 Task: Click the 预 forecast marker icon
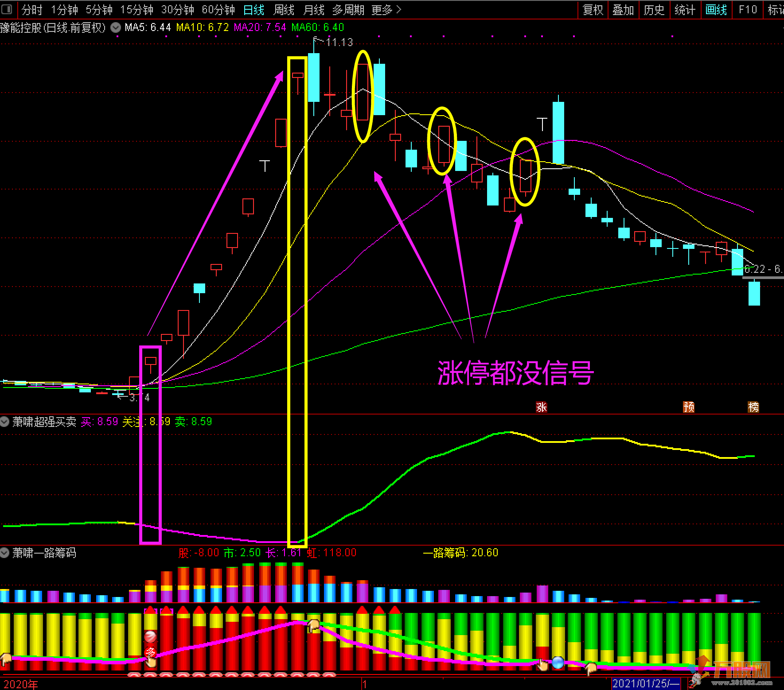click(688, 407)
